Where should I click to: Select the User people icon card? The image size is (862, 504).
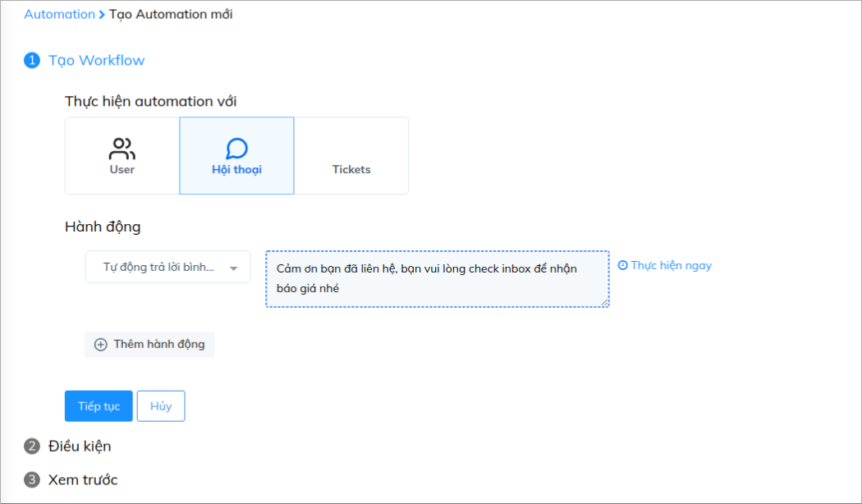click(122, 155)
